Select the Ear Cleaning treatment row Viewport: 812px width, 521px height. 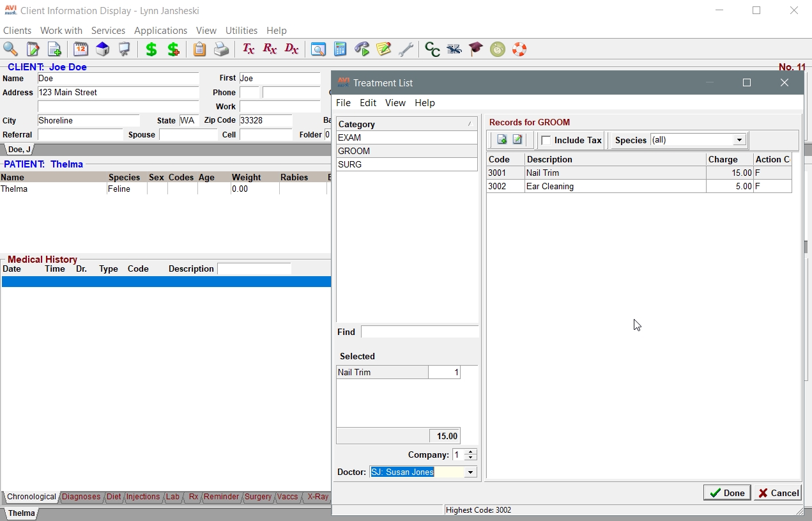639,187
